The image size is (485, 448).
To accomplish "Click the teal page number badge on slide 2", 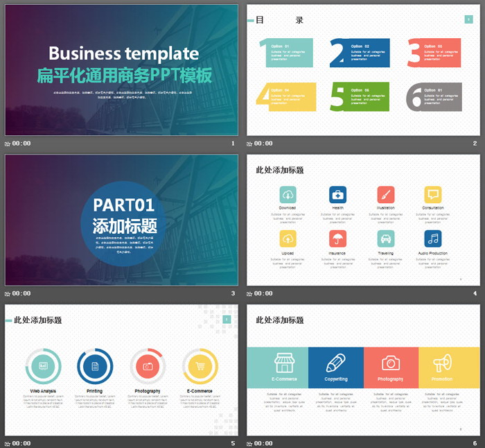I will (469, 19).
